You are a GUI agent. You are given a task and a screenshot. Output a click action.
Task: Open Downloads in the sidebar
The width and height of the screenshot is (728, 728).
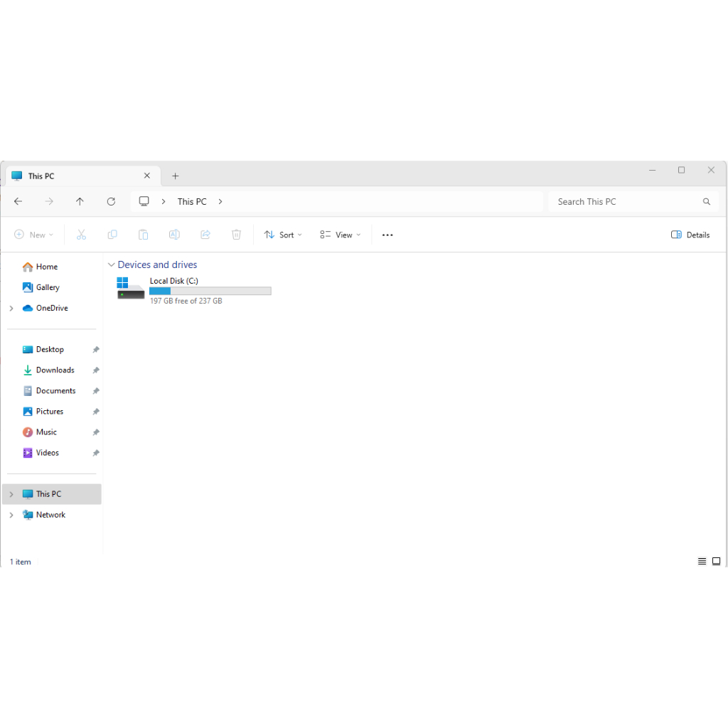click(x=55, y=370)
